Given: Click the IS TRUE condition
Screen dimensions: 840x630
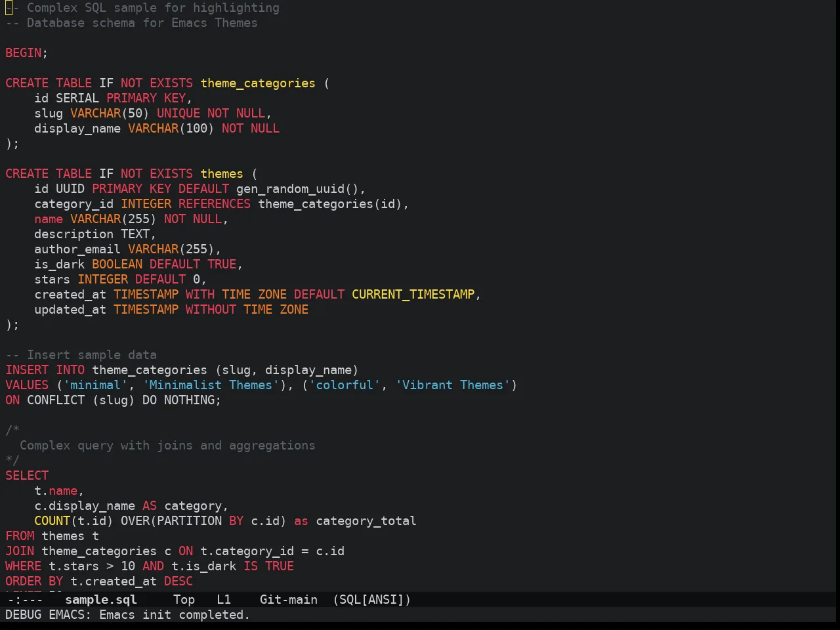Looking at the screenshot, I should tap(269, 566).
